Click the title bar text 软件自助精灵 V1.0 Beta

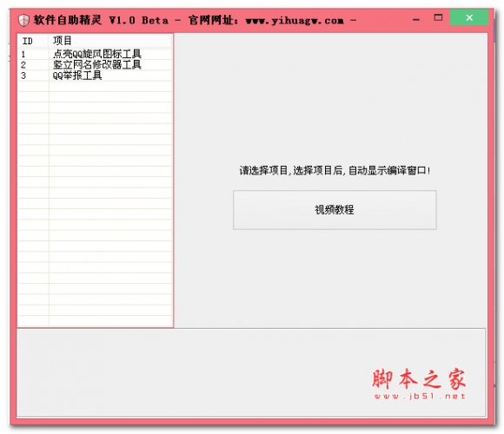tap(101, 20)
